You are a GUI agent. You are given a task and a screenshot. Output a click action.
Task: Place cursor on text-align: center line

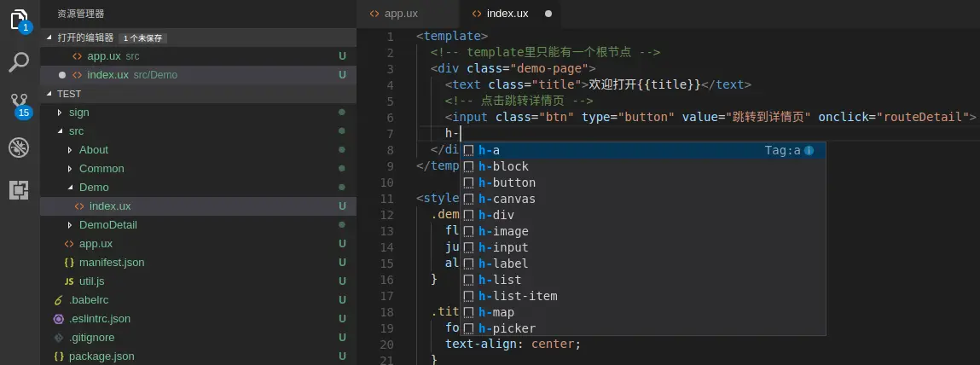tap(513, 345)
